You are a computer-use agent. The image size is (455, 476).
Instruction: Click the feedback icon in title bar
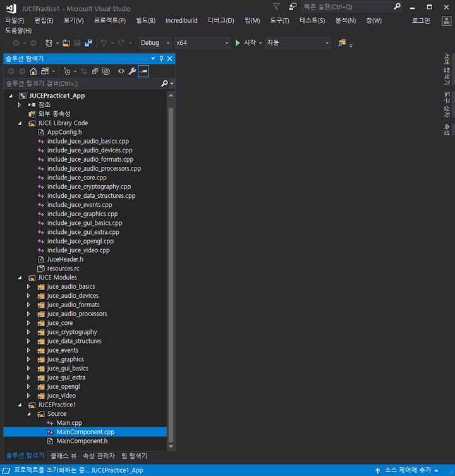pos(293,6)
